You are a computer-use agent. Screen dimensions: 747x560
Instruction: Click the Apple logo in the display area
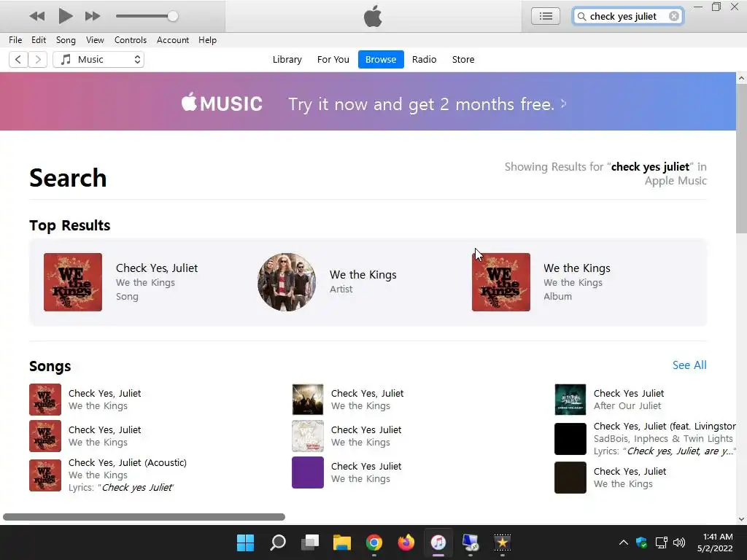click(373, 16)
